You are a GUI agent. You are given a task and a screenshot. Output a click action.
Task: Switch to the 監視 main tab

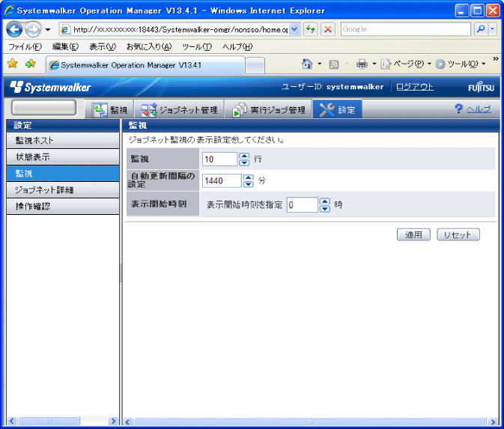(x=110, y=110)
